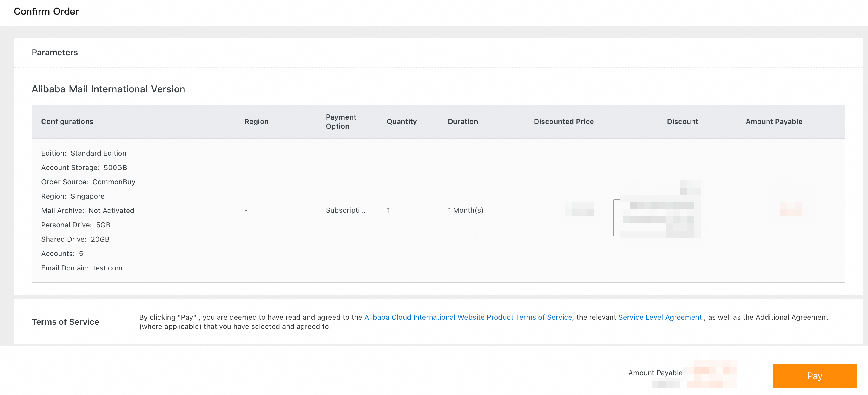The image size is (868, 395).
Task: Click the Parameters section heading
Action: click(x=55, y=52)
